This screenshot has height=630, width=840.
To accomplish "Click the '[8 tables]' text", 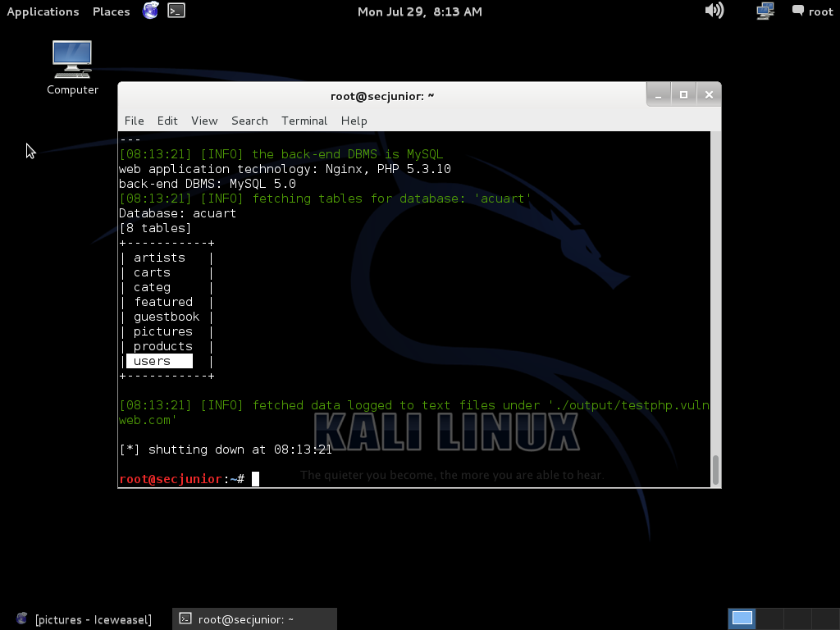I will pos(155,228).
